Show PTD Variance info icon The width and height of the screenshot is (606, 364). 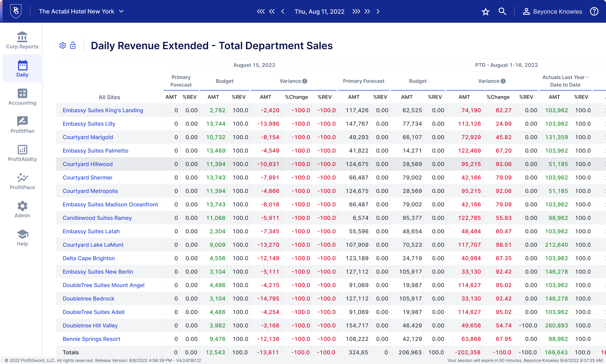pos(503,81)
